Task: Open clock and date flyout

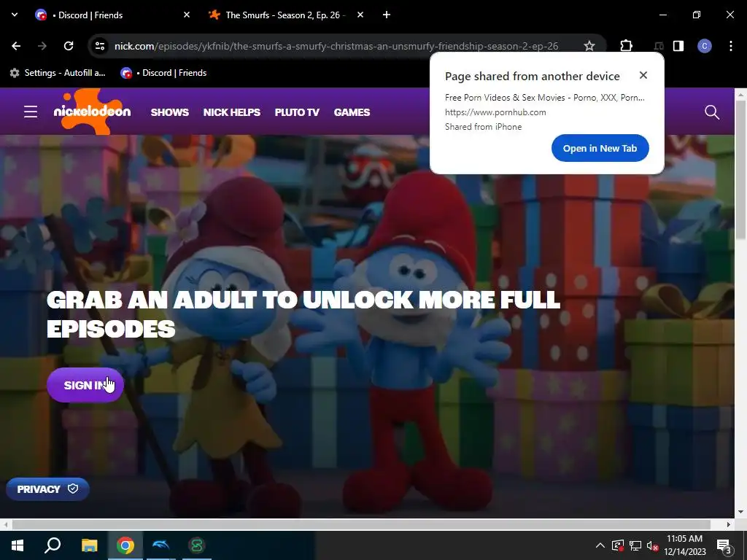Action: 685,545
